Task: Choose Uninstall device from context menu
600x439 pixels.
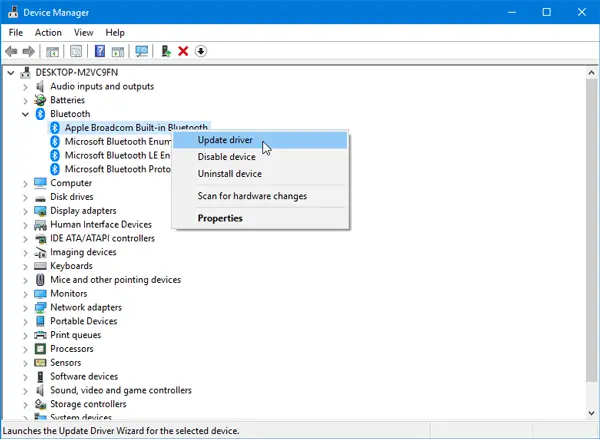Action: (260, 174)
